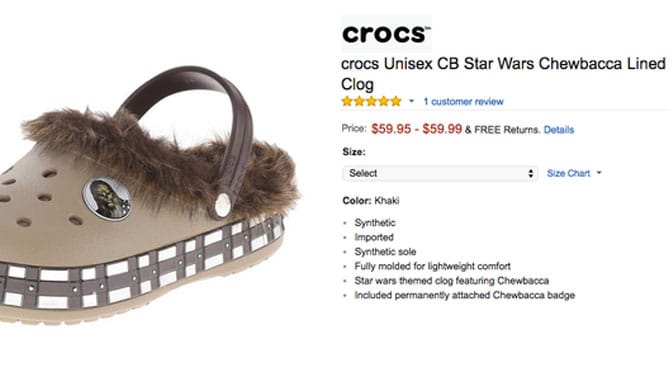The image size is (670, 377).
Task: Click the crocs brand logo
Action: [x=386, y=34]
